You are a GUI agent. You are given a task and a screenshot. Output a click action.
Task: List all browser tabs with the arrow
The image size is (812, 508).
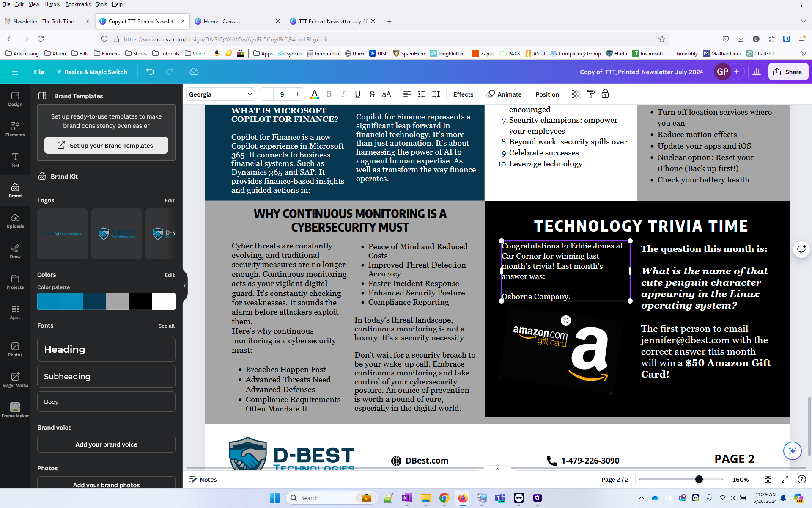coord(803,21)
